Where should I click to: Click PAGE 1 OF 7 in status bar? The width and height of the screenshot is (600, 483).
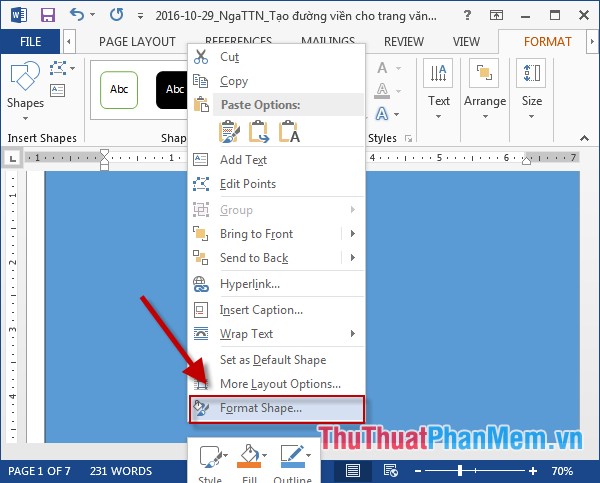pyautogui.click(x=39, y=471)
